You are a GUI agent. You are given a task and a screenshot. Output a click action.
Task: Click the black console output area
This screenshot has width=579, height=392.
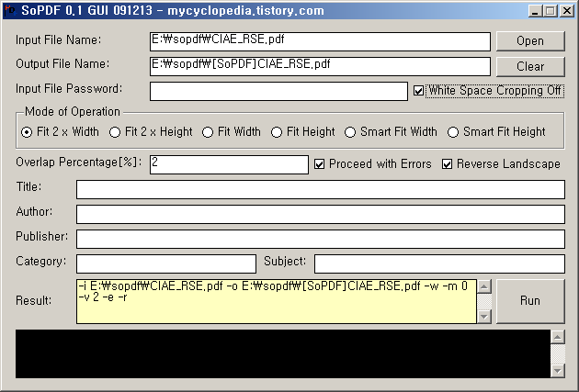283,353
